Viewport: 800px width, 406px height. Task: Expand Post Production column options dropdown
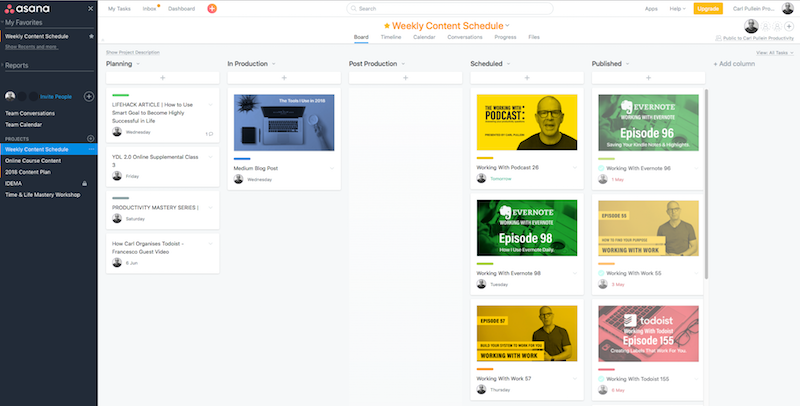point(403,64)
